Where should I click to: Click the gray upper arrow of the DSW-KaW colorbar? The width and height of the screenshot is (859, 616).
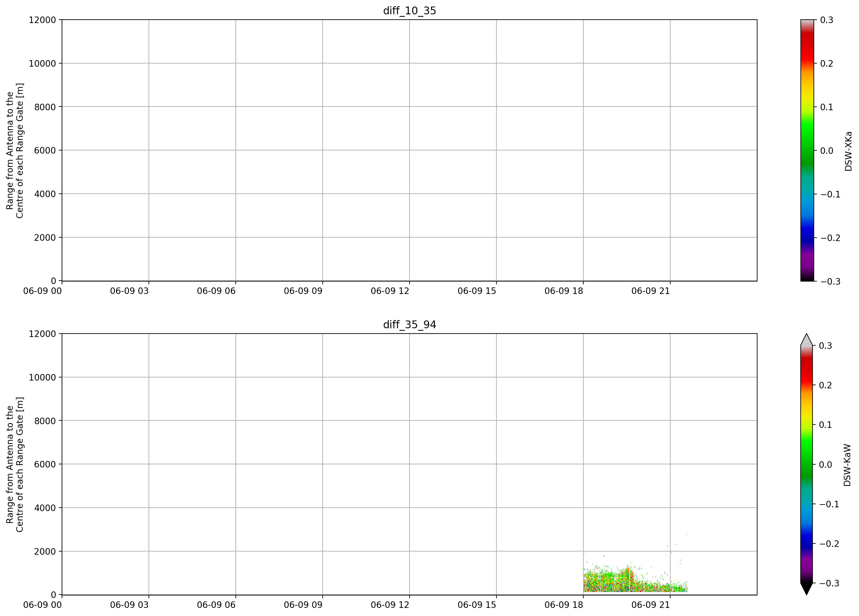tap(807, 340)
